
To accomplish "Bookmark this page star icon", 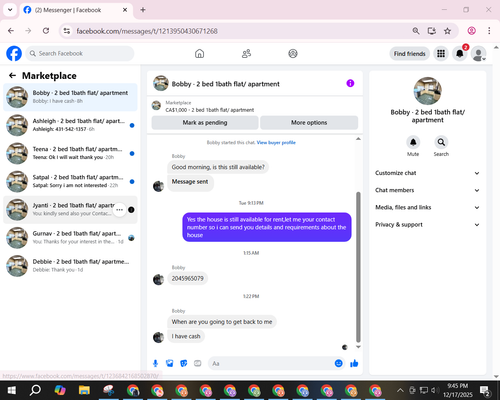I will tap(447, 31).
